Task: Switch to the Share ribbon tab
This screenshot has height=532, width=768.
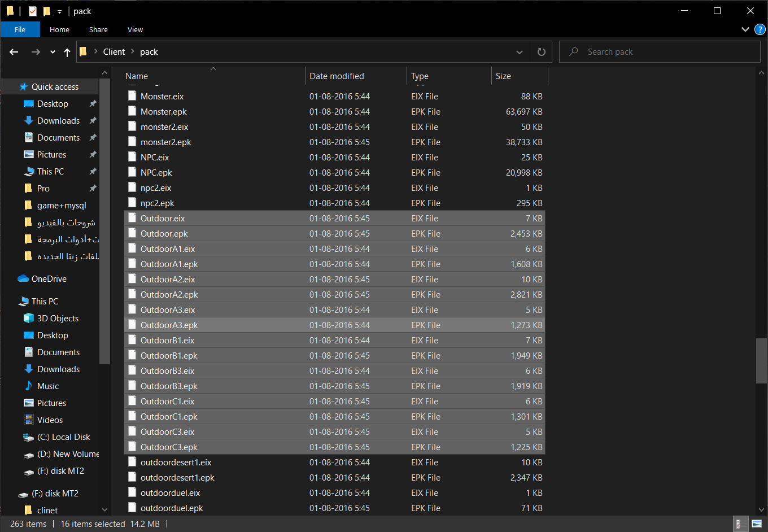Action: click(x=98, y=29)
